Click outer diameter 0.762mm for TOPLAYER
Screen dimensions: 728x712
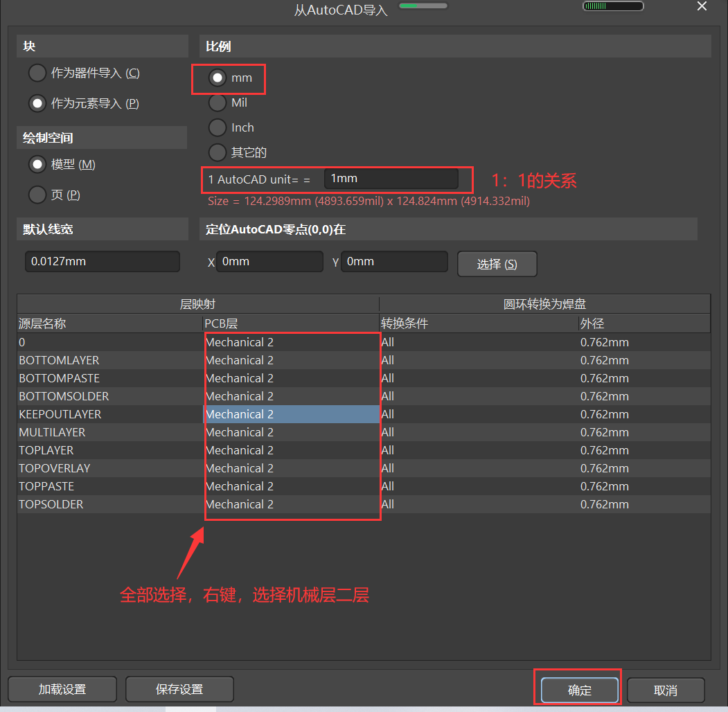click(x=644, y=450)
